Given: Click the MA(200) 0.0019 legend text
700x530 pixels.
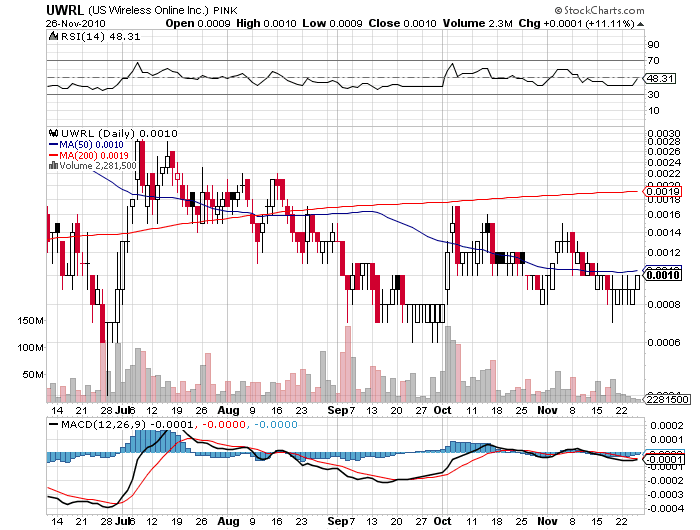Looking at the screenshot, I should [x=94, y=155].
